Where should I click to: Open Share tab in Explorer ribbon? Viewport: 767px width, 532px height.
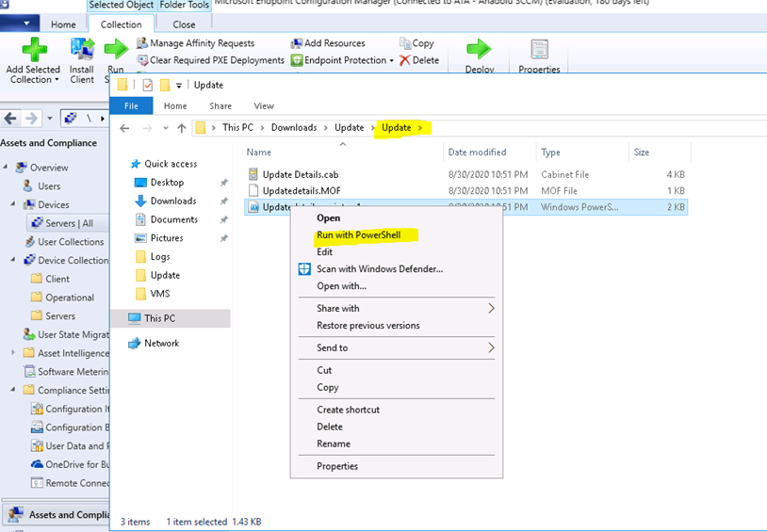[x=220, y=106]
